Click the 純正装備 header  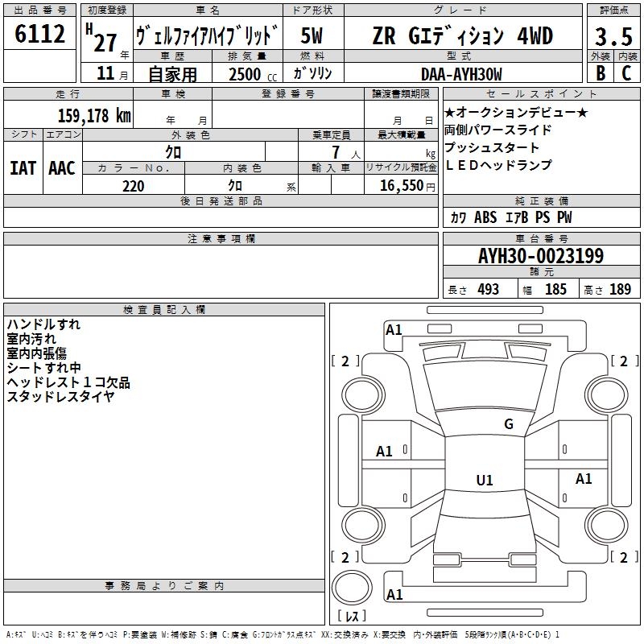[541, 200]
